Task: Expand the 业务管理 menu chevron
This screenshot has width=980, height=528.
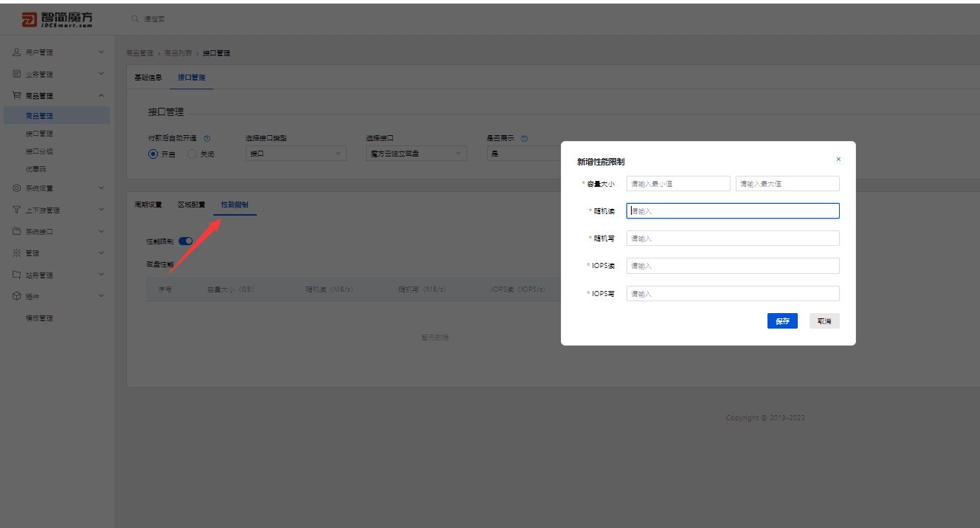Action: [x=101, y=74]
